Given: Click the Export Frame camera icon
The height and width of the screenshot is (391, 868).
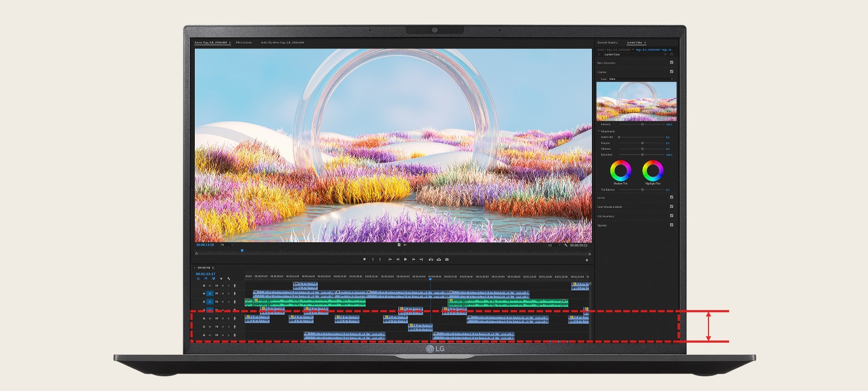Looking at the screenshot, I should click(x=446, y=260).
